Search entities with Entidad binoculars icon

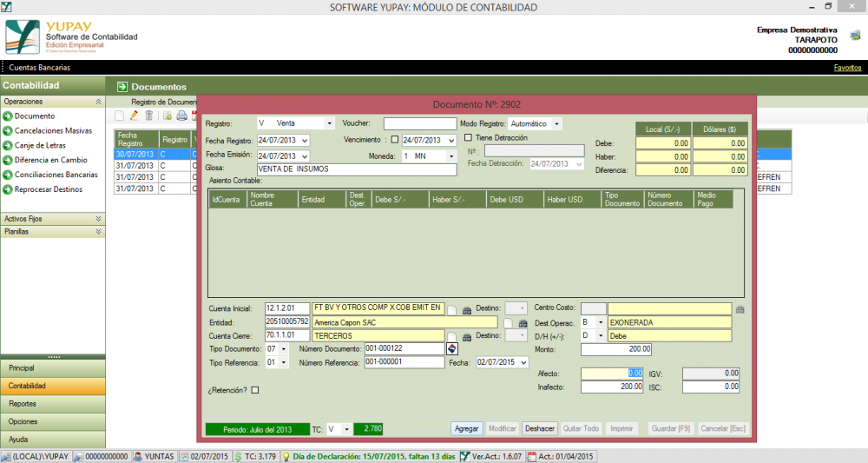click(523, 323)
